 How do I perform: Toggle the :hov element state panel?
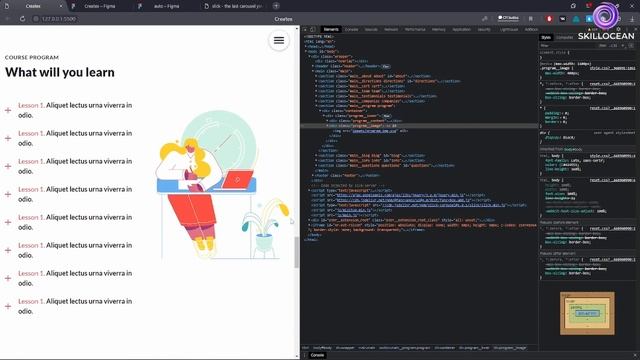(602, 46)
